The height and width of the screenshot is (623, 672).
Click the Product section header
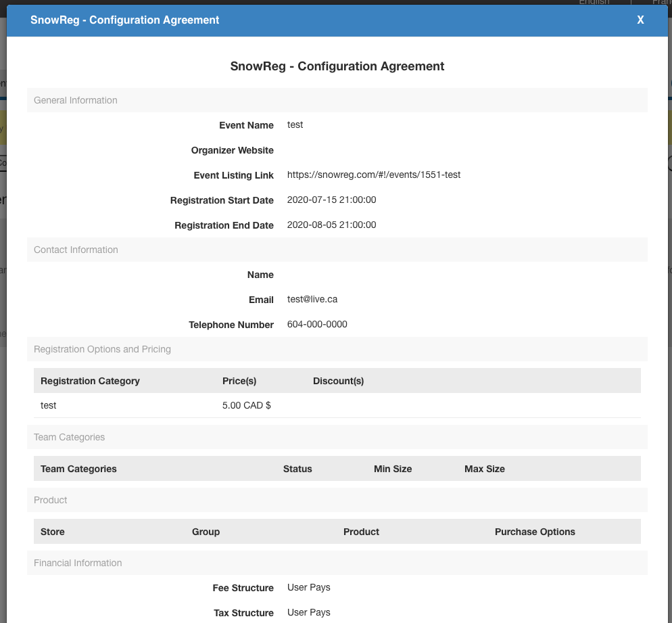click(x=51, y=500)
